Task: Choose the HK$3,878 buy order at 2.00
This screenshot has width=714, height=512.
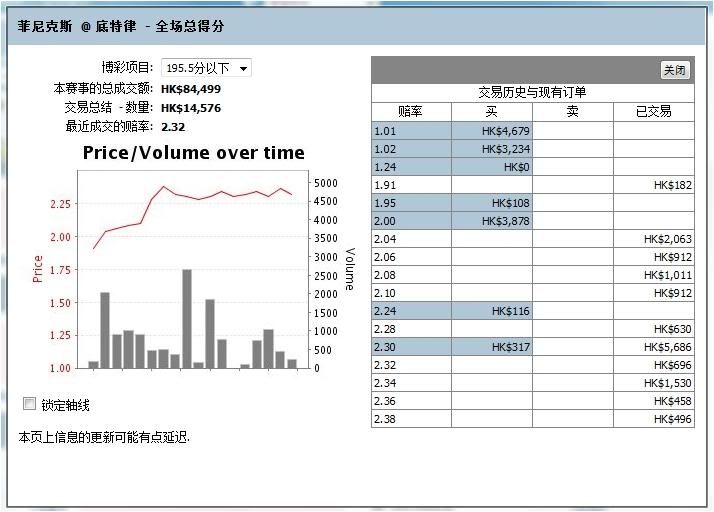Action: click(491, 221)
